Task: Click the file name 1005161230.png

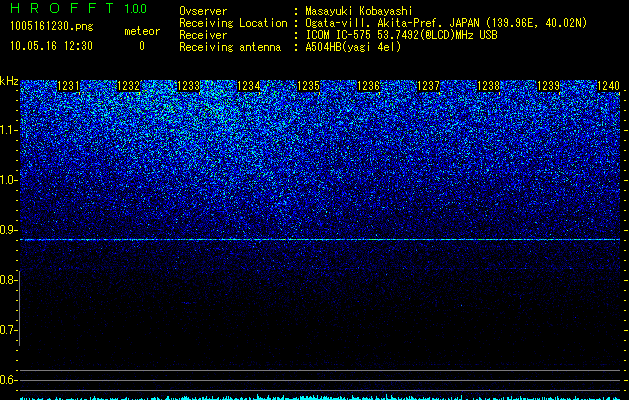Action: point(52,26)
